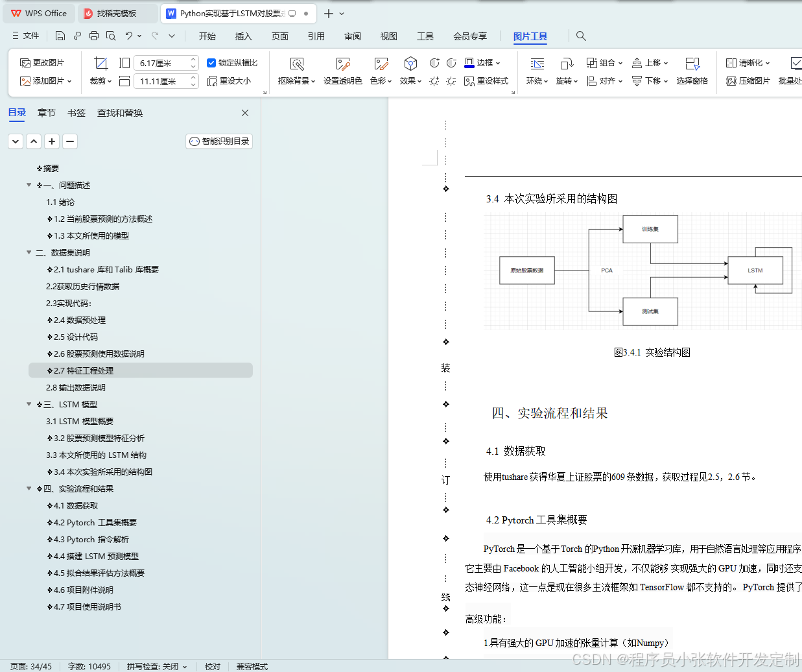Go to '2.4 数据预处理' in outline

click(79, 320)
